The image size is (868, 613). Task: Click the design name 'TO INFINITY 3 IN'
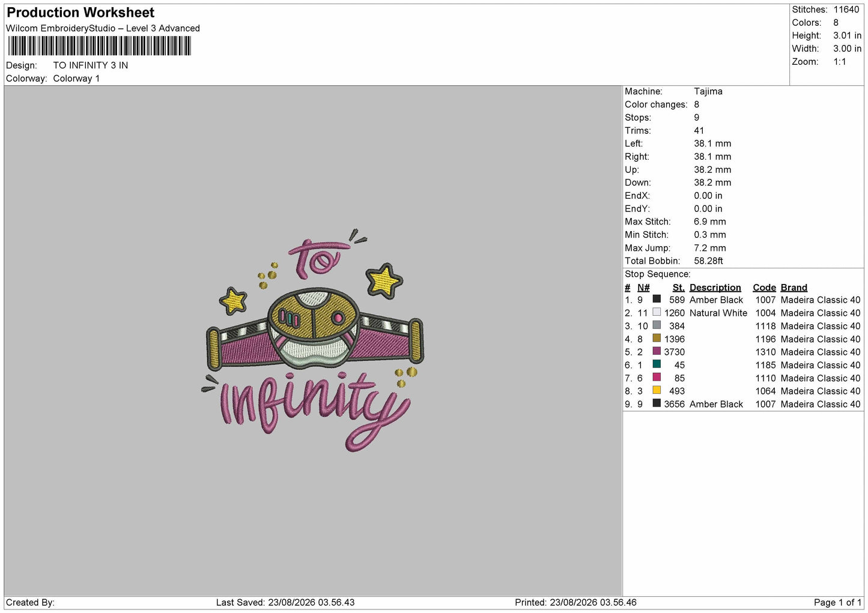pos(91,65)
